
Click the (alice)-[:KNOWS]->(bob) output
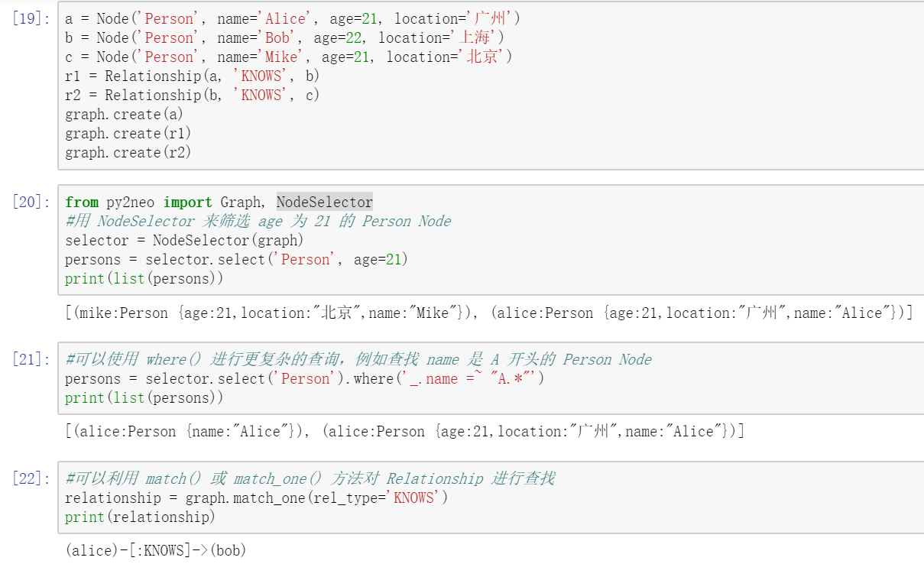[156, 550]
